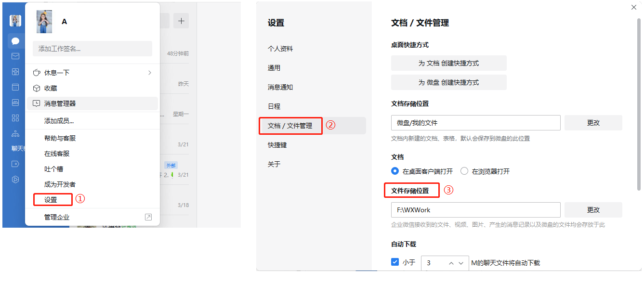
Task: Click the cube icon next to 收藏
Action: [x=37, y=88]
